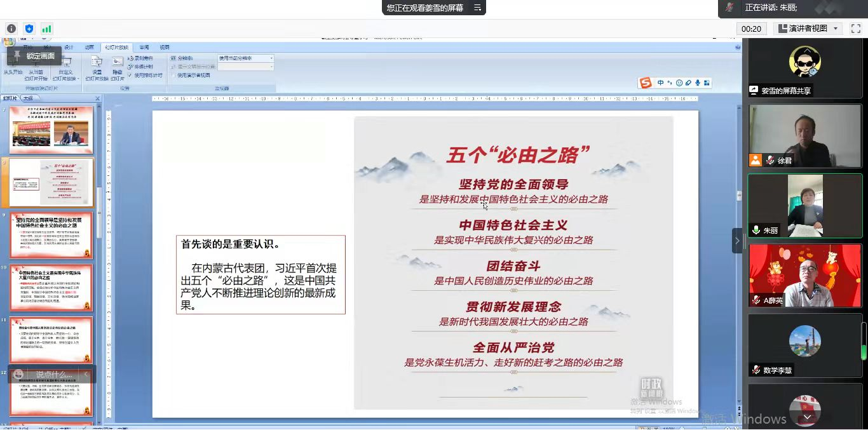This screenshot has width=868, height=430.
Task: Click the meeting info icon
Action: 11,29
